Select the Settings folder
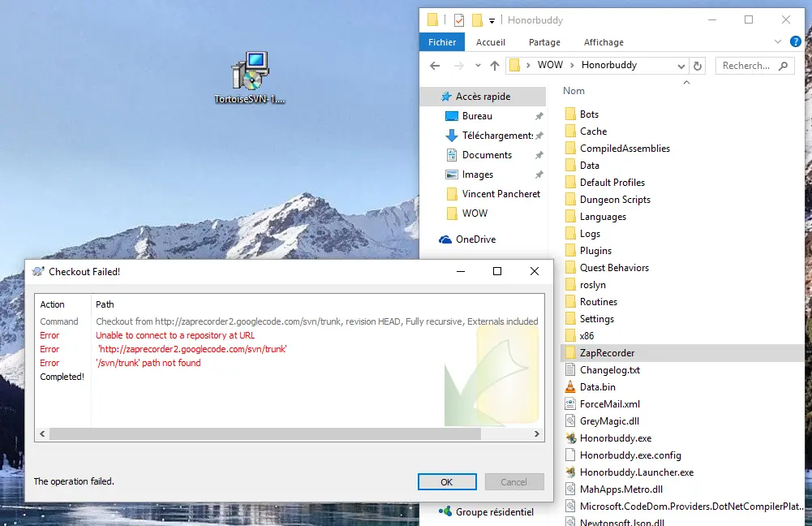This screenshot has width=812, height=526. click(596, 319)
